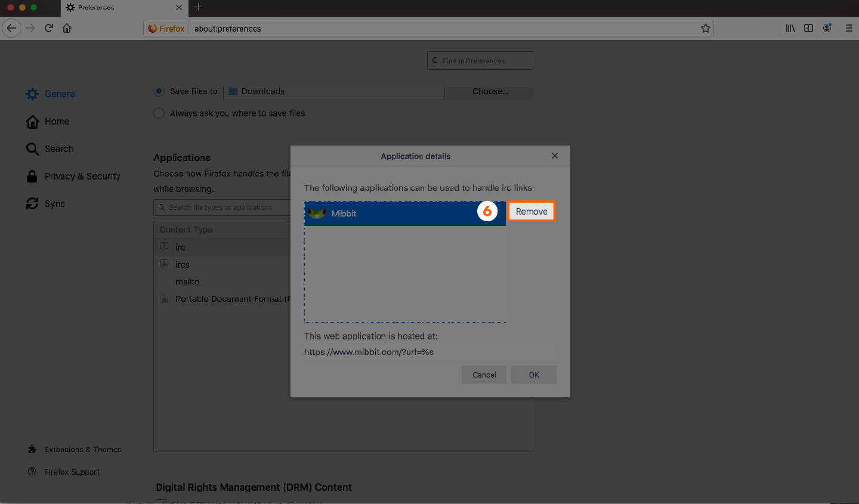The height and width of the screenshot is (504, 859).
Task: Open Extensions & Themes link
Action: (75, 449)
